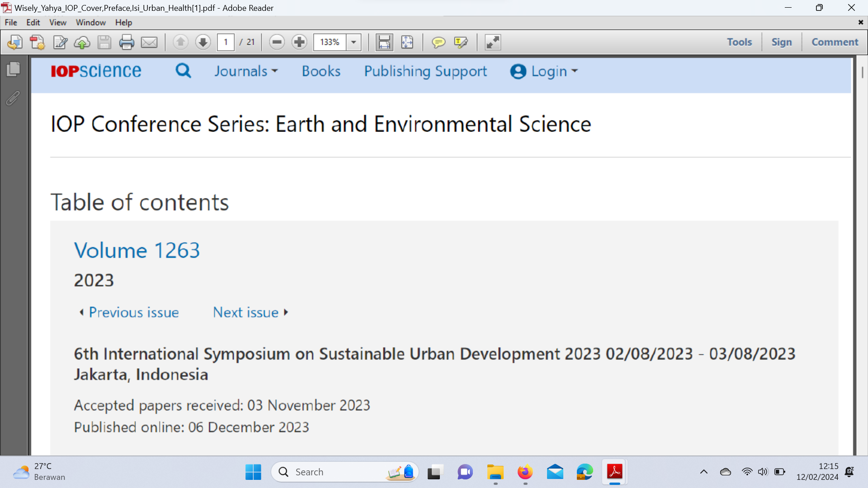Select the Highlight text tool
Viewport: 868px width, 488px height.
(461, 42)
